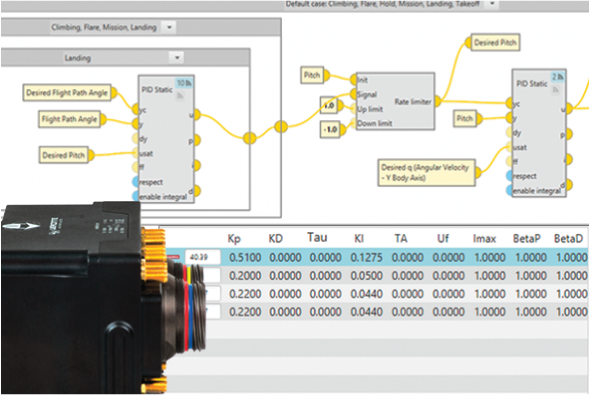Click the Kp column header

pyautogui.click(x=234, y=239)
